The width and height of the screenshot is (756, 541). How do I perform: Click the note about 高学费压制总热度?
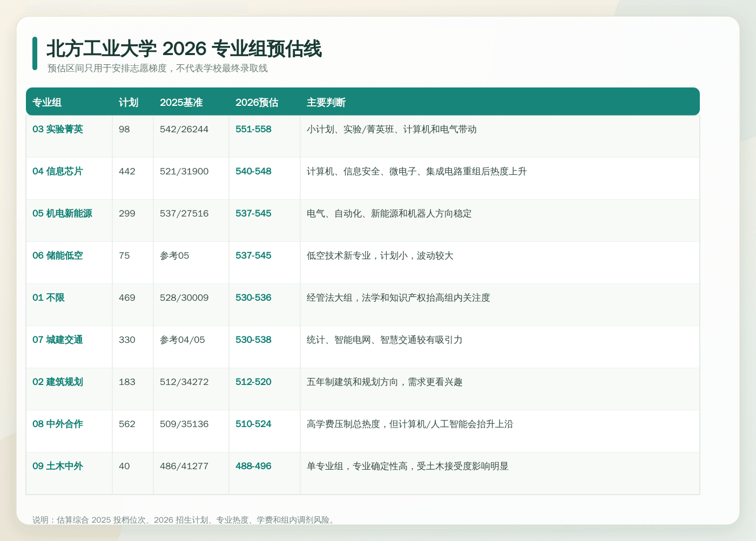click(x=410, y=424)
